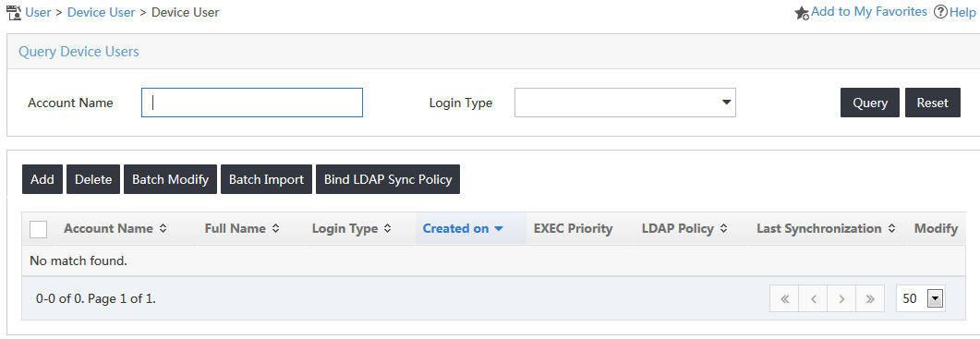The height and width of the screenshot is (339, 980).
Task: Open the page size 50 dropdown
Action: (921, 299)
